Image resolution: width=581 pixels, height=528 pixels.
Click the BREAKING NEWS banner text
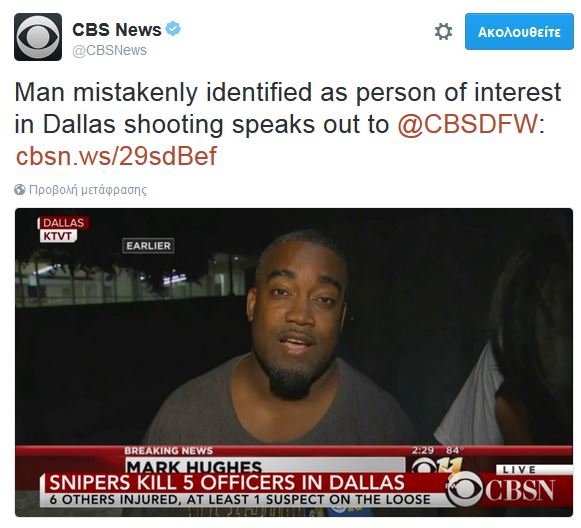point(169,451)
